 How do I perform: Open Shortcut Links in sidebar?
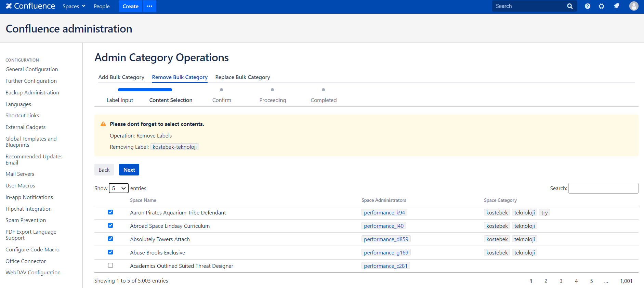22,116
